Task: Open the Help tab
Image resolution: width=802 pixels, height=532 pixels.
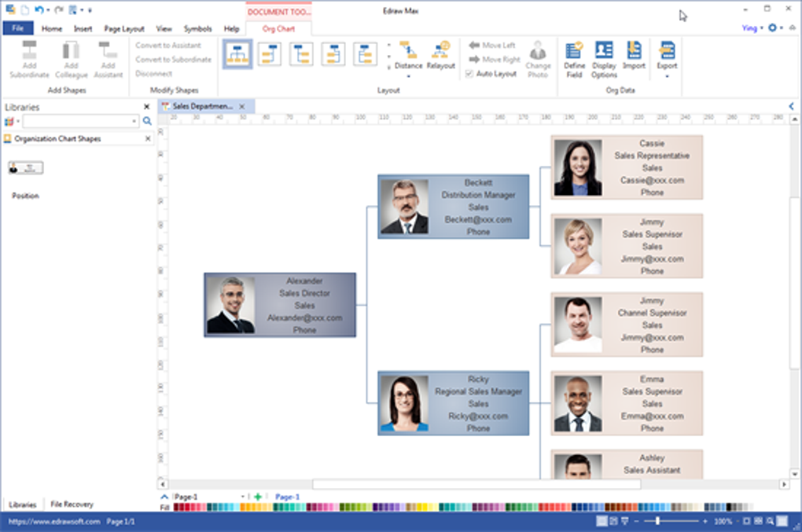Action: (x=231, y=28)
